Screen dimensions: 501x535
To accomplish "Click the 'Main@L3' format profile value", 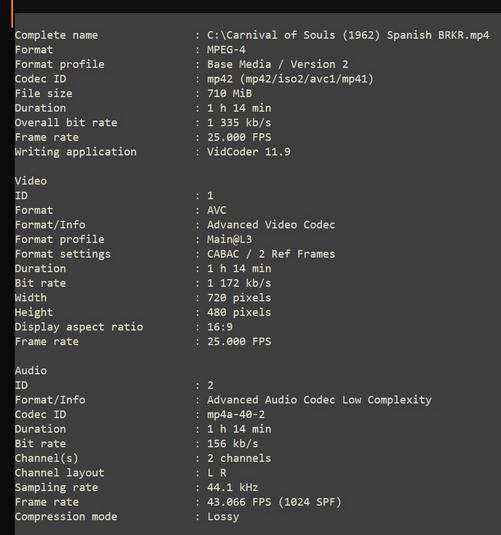I will [229, 239].
